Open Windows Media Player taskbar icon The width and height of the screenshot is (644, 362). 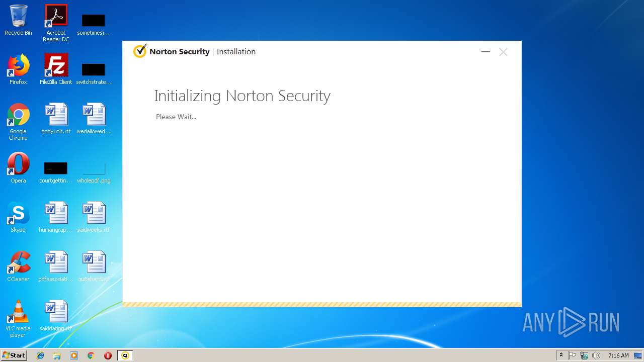point(74,355)
